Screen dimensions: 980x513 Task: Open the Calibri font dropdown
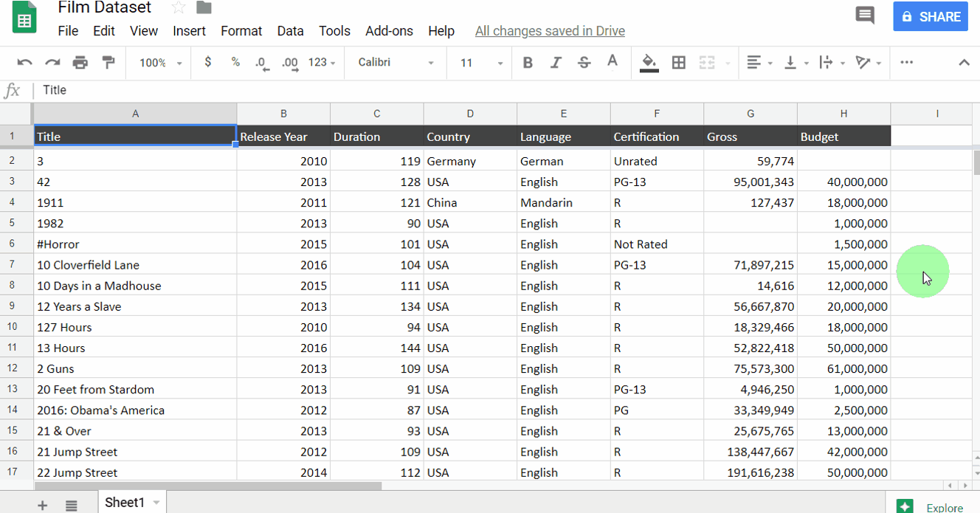(x=396, y=63)
